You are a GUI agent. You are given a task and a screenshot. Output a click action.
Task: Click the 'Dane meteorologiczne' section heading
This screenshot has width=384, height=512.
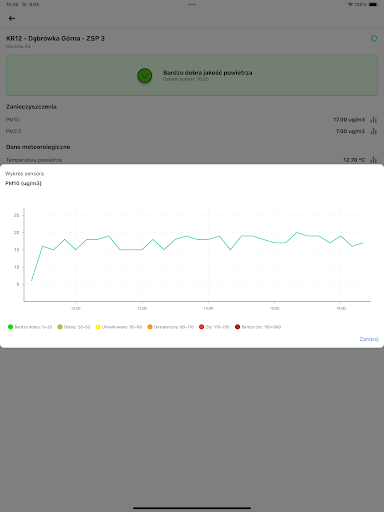click(38, 147)
